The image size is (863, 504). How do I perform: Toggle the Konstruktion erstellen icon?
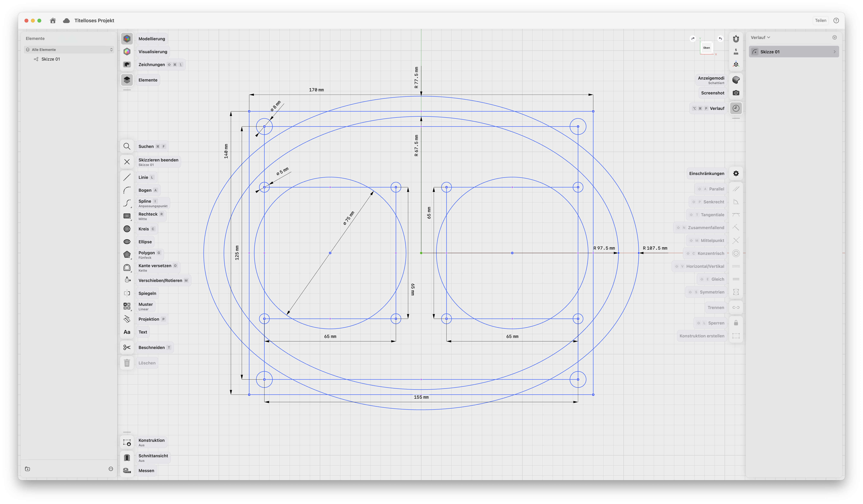[x=736, y=336]
